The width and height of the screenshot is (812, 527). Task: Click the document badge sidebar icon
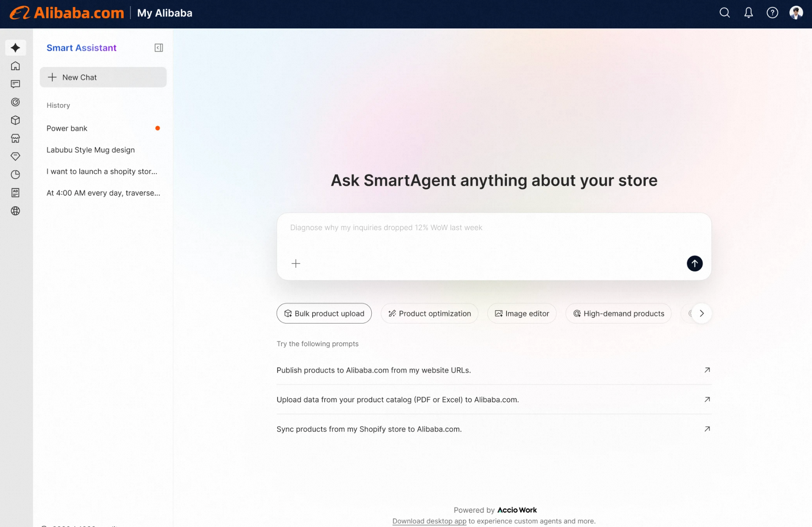tap(16, 193)
